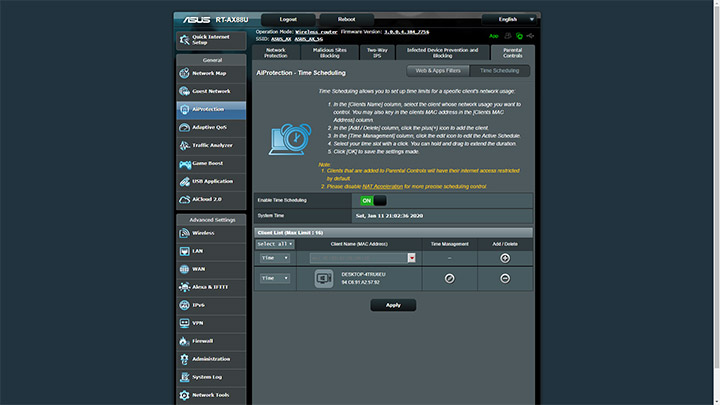Select the Parental Controls tab
This screenshot has height=405, width=720.
tap(512, 53)
